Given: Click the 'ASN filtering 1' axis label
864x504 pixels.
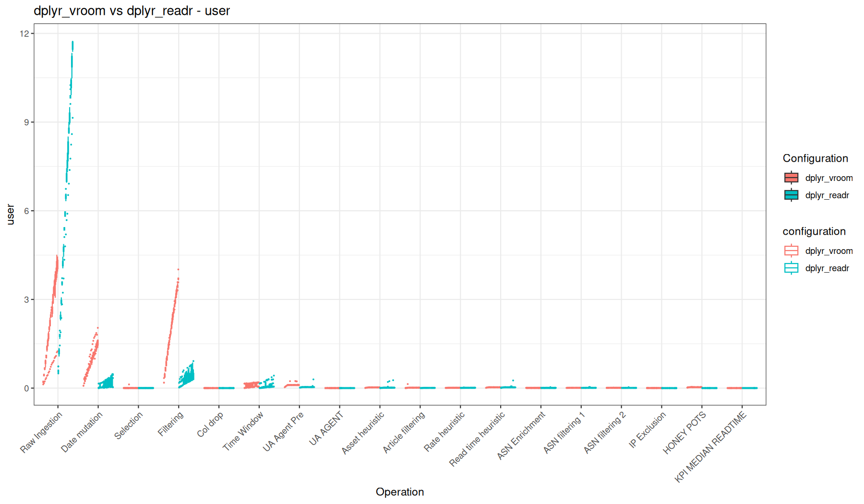Looking at the screenshot, I should tap(564, 432).
